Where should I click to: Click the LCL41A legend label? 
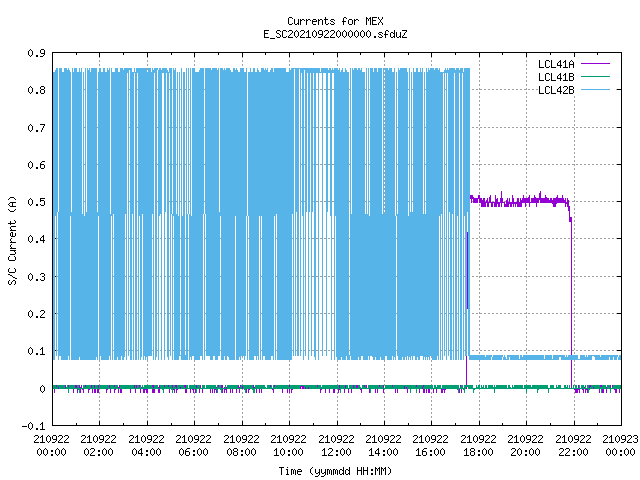click(556, 64)
